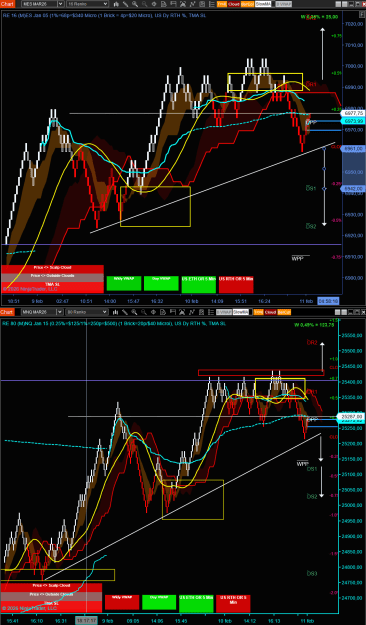Screen dimensions: 366x625
Task: Open Properties list icon in MES chart toolbar
Action: (x=211, y=4)
